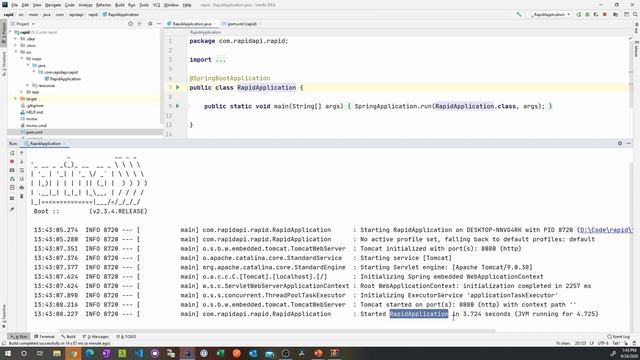The width and height of the screenshot is (640, 360).
Task: Click run gutter arrow beside class RapidApplication
Action: [178, 87]
